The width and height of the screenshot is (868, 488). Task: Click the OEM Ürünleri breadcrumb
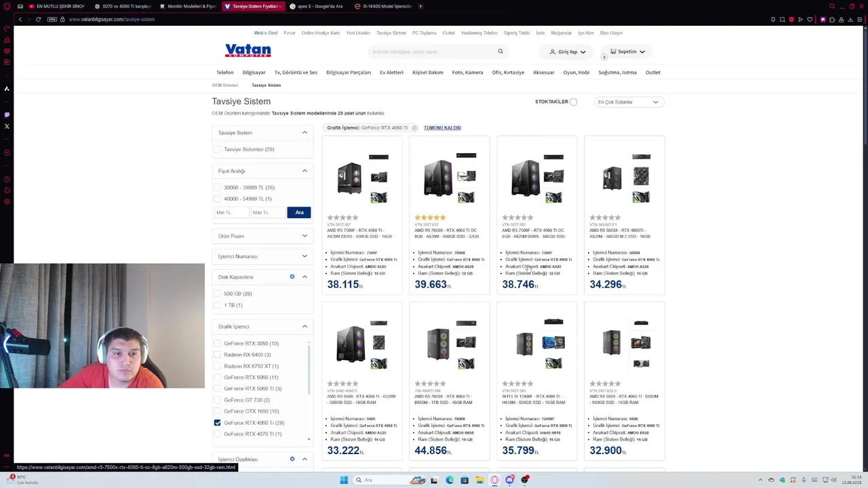225,85
